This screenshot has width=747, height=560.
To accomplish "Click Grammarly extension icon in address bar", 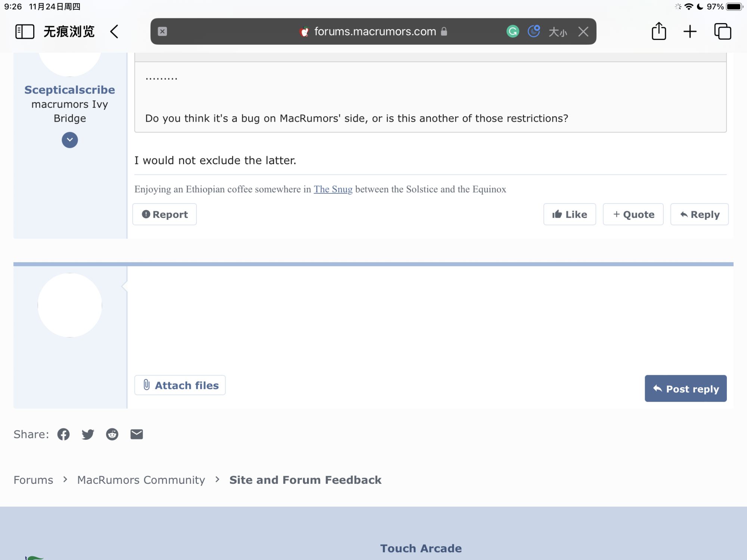I will tap(513, 31).
